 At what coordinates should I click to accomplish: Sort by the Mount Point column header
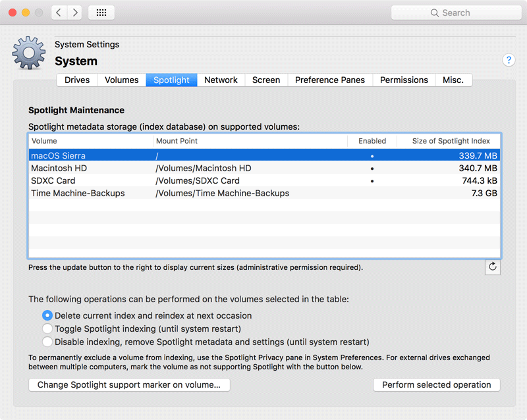(250, 141)
